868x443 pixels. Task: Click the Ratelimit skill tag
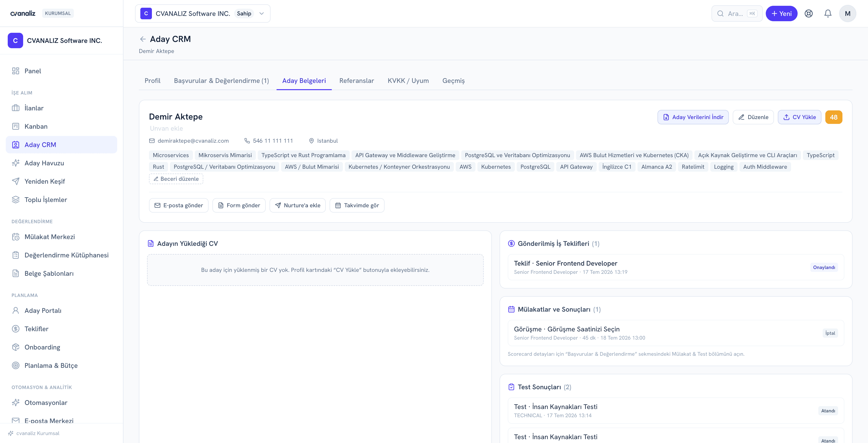tap(693, 166)
